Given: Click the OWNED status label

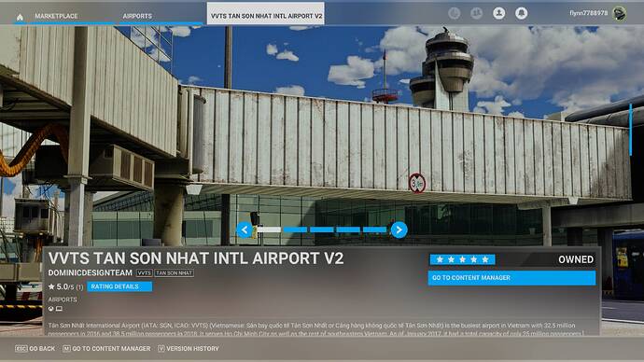Looking at the screenshot, I should (576, 259).
